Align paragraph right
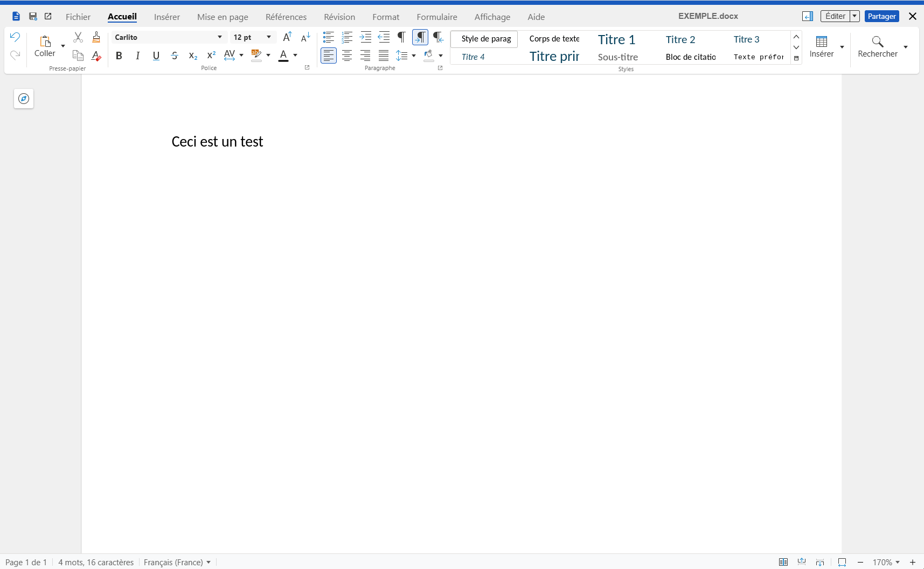Screen dimensions: 924x569 [x=365, y=55]
